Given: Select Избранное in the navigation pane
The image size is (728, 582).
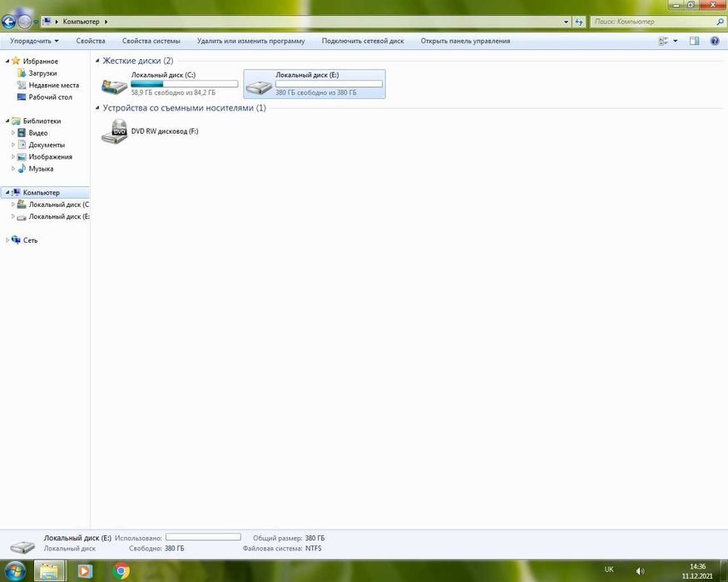Looking at the screenshot, I should click(x=41, y=62).
